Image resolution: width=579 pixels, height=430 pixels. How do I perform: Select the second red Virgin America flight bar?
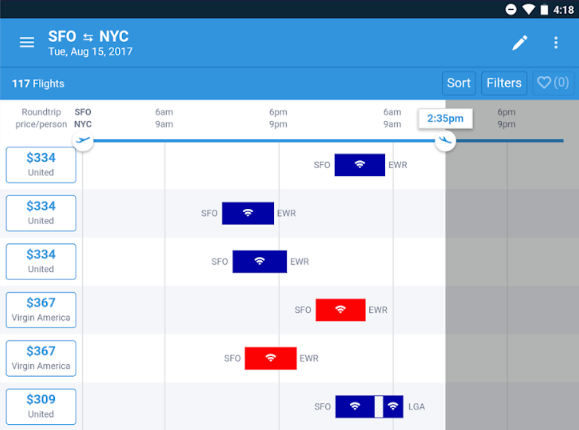(271, 358)
